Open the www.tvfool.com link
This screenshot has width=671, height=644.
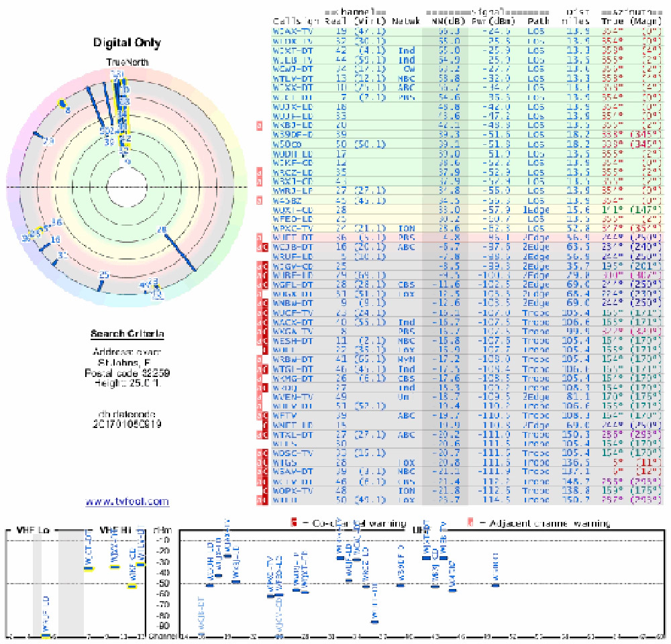tap(127, 502)
